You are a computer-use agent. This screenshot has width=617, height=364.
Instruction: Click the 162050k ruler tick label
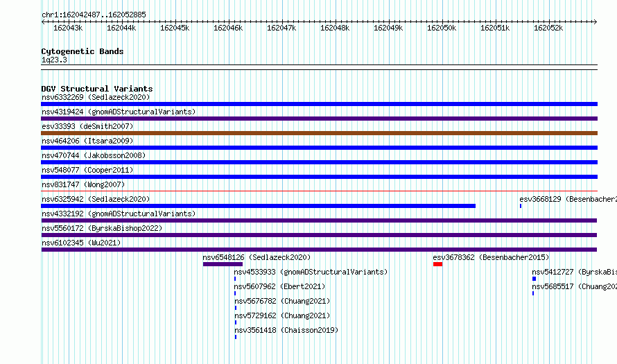pyautogui.click(x=442, y=28)
